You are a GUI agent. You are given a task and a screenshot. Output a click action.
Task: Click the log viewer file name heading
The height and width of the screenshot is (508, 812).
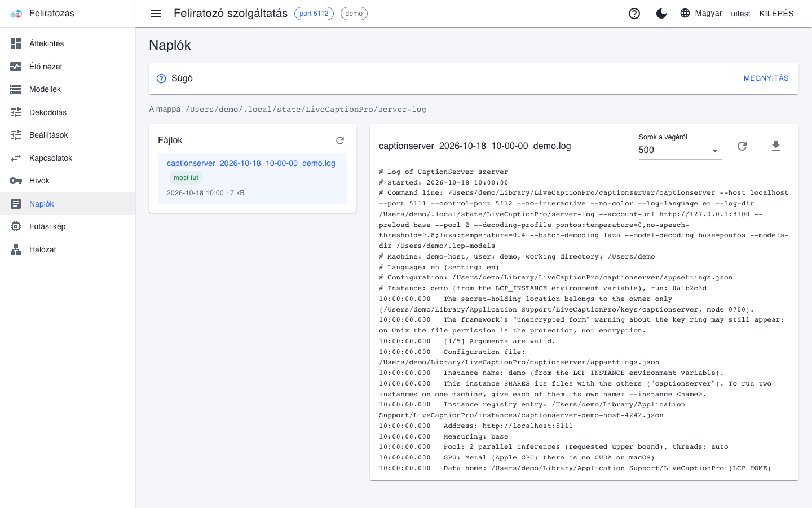pyautogui.click(x=475, y=146)
